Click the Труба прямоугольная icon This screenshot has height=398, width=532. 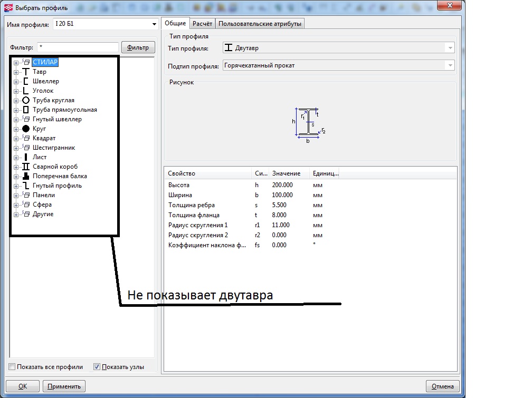25,110
